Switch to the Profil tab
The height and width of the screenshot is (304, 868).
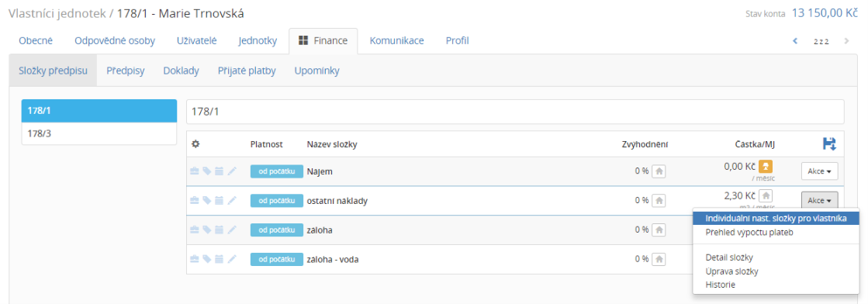(x=457, y=41)
